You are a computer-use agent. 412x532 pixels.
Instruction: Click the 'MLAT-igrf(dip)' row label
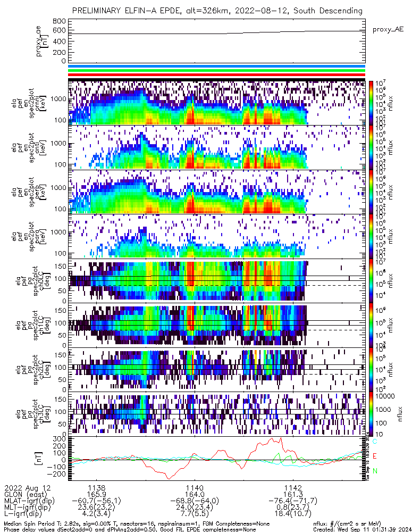pyautogui.click(x=29, y=501)
